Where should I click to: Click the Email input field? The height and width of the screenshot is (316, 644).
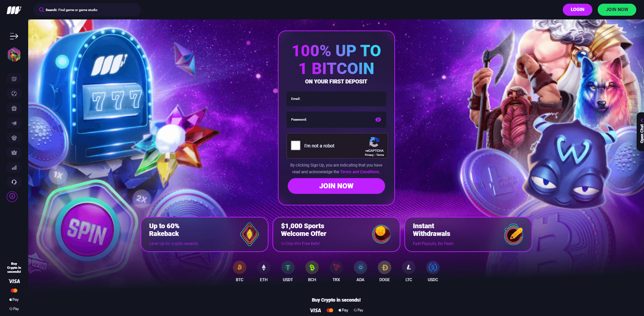tap(336, 99)
